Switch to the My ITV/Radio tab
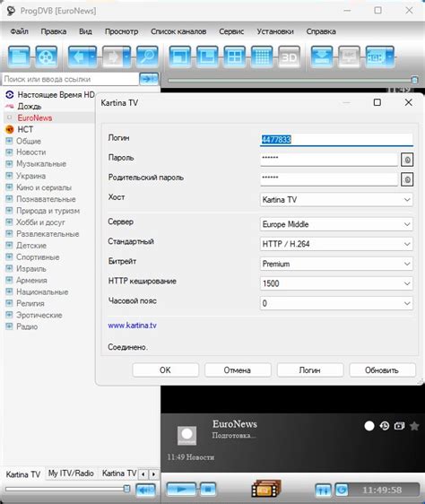 [71, 474]
